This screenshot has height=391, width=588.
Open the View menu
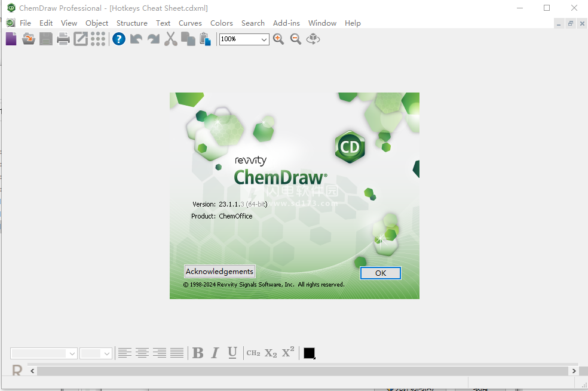pyautogui.click(x=69, y=23)
